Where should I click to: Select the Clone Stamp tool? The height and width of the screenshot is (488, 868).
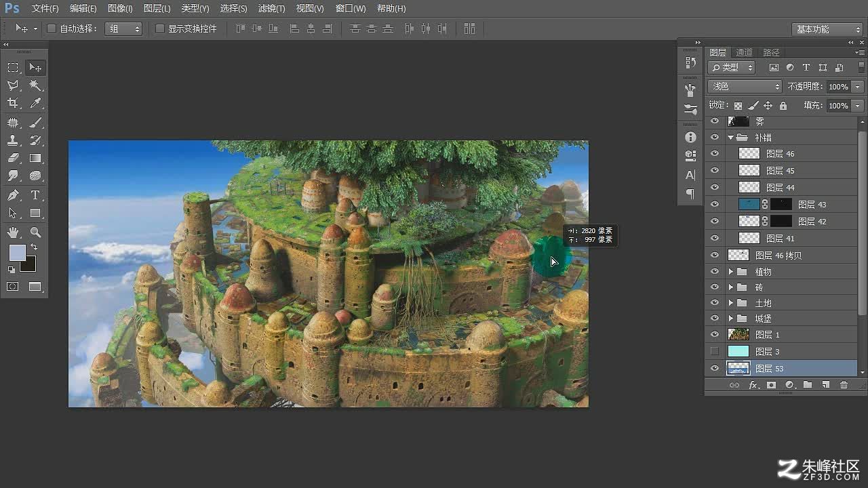[x=13, y=140]
